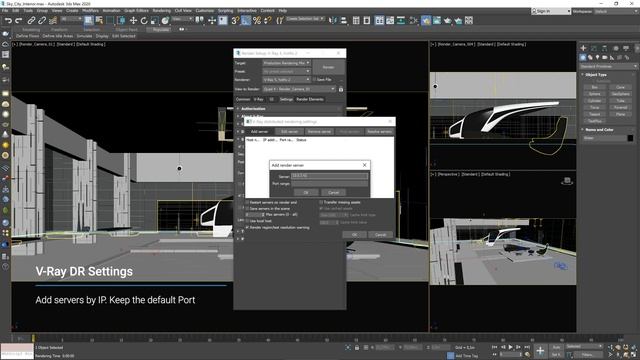Enable Transfer missing assets checkbox
The image size is (640, 360).
(x=321, y=202)
